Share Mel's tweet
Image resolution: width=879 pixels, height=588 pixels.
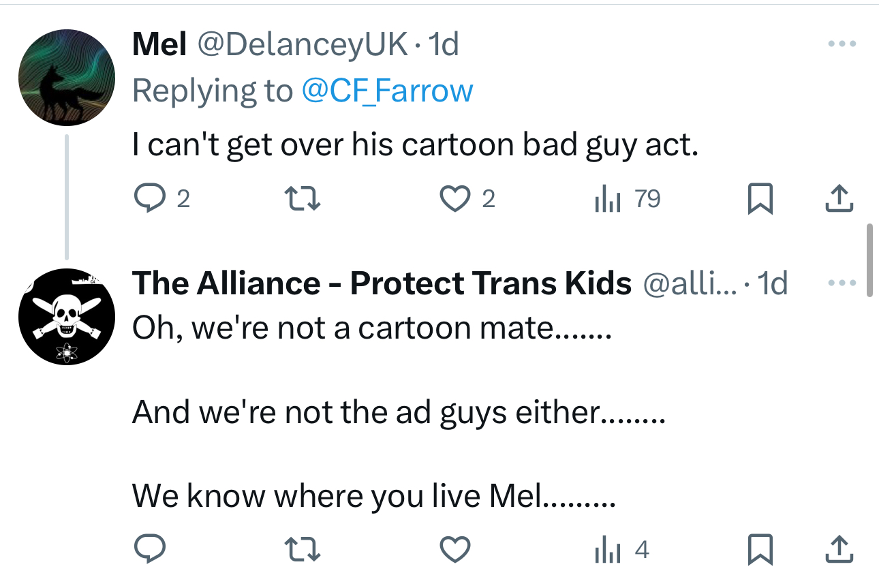tap(839, 198)
